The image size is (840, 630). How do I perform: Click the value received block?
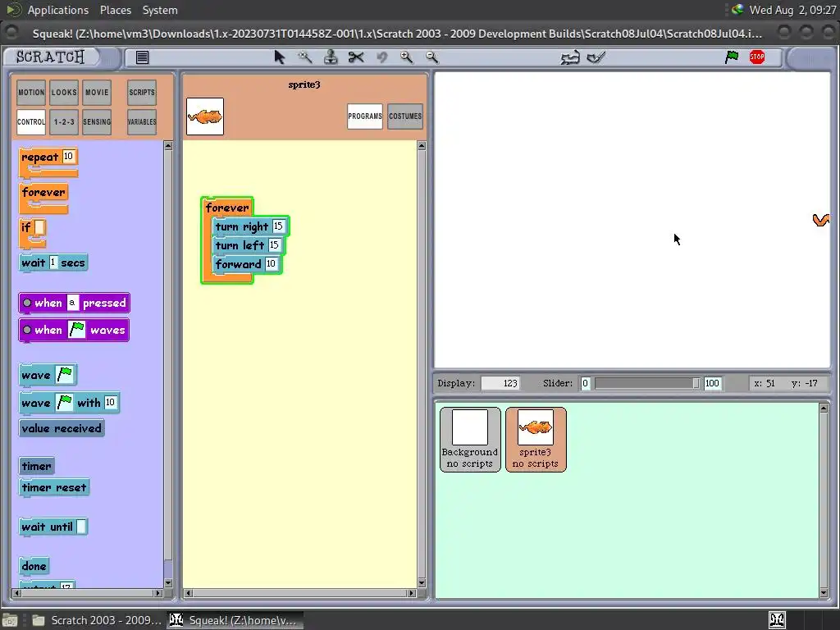point(62,428)
